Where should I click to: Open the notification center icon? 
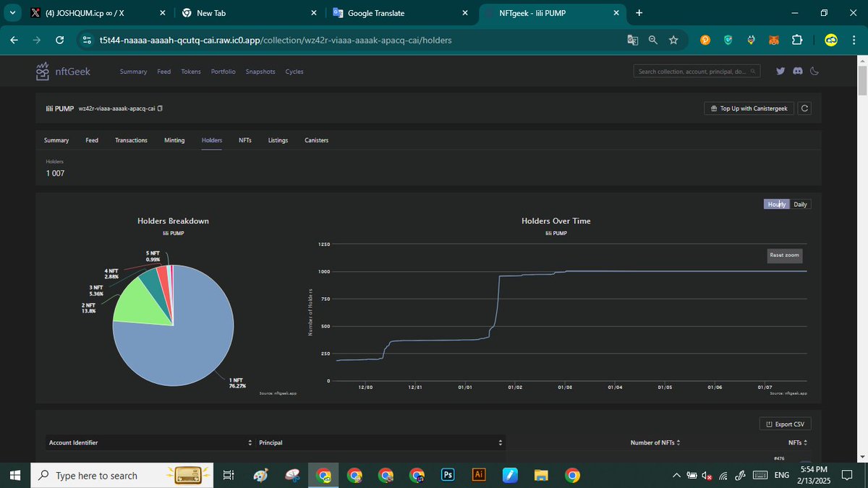coord(848,475)
